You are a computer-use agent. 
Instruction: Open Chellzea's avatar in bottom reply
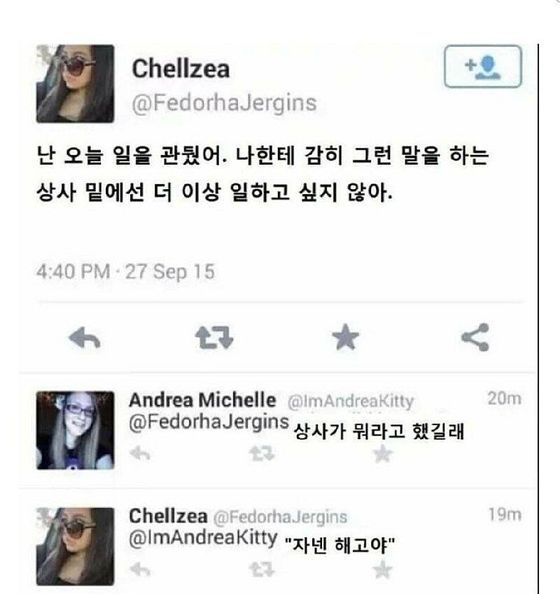[x=75, y=547]
